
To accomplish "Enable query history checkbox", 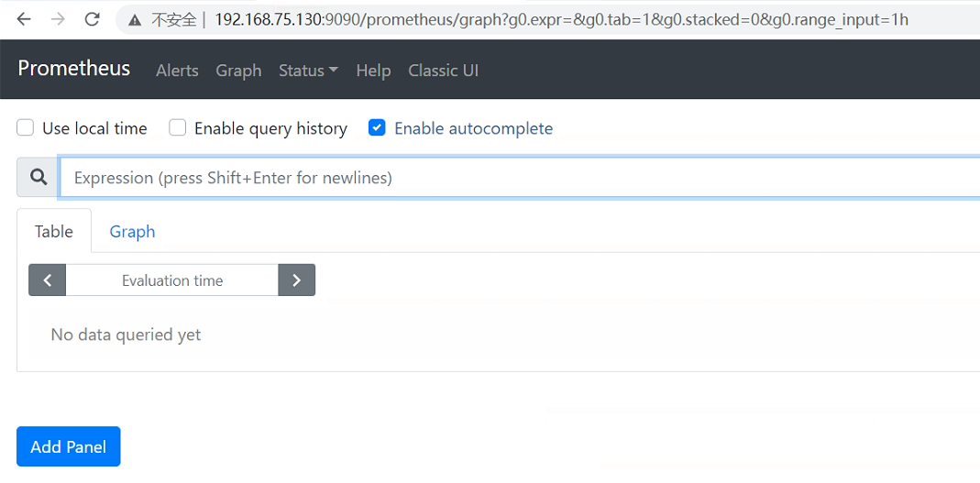I will coord(178,128).
